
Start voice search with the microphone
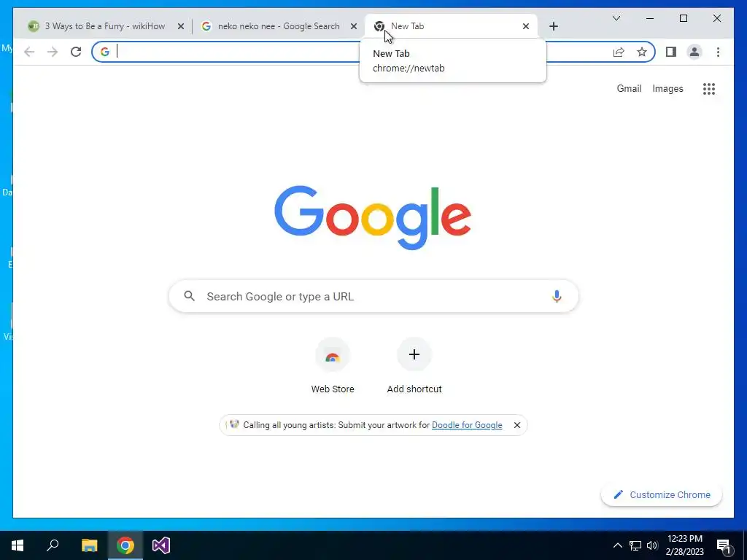point(557,296)
